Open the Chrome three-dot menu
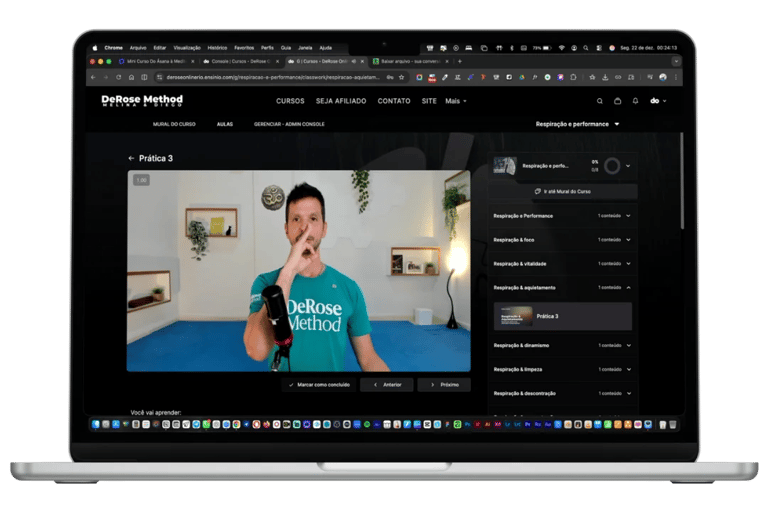This screenshot has width=768, height=512. tap(676, 77)
